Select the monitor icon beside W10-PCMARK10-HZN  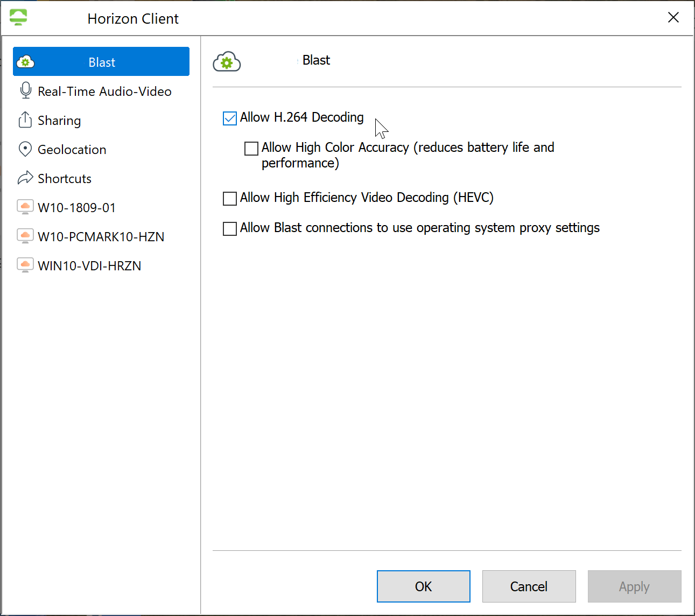pyautogui.click(x=25, y=236)
